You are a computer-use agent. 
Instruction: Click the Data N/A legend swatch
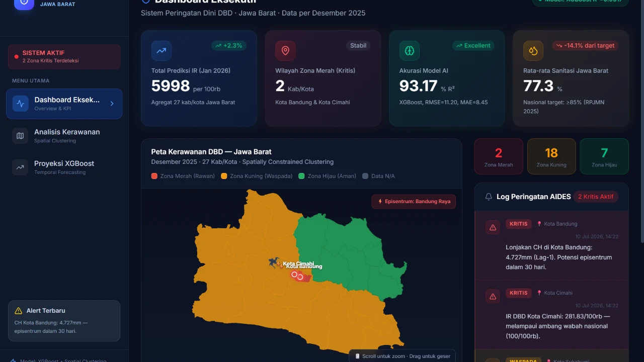pos(365,176)
